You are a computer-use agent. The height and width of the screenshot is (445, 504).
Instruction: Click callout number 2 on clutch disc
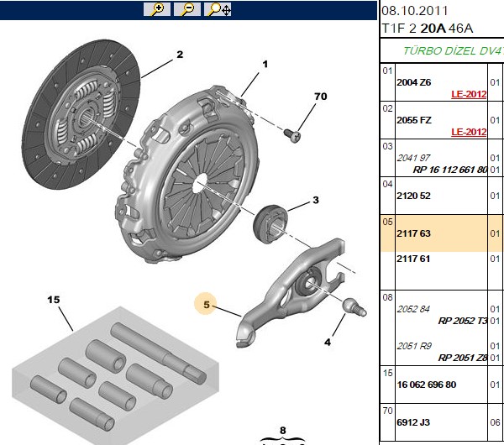coord(180,55)
